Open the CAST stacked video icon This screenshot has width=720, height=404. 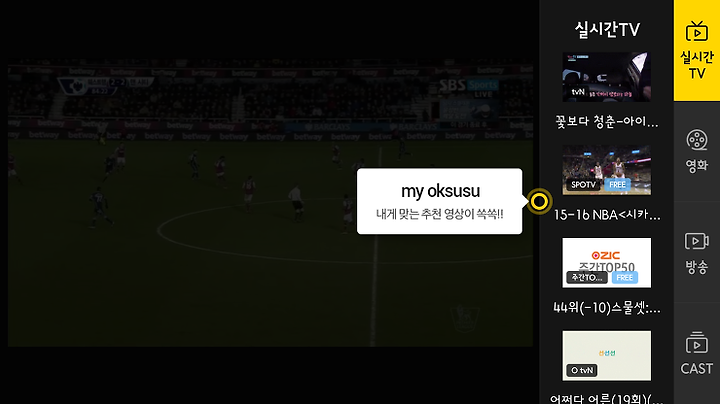point(697,343)
